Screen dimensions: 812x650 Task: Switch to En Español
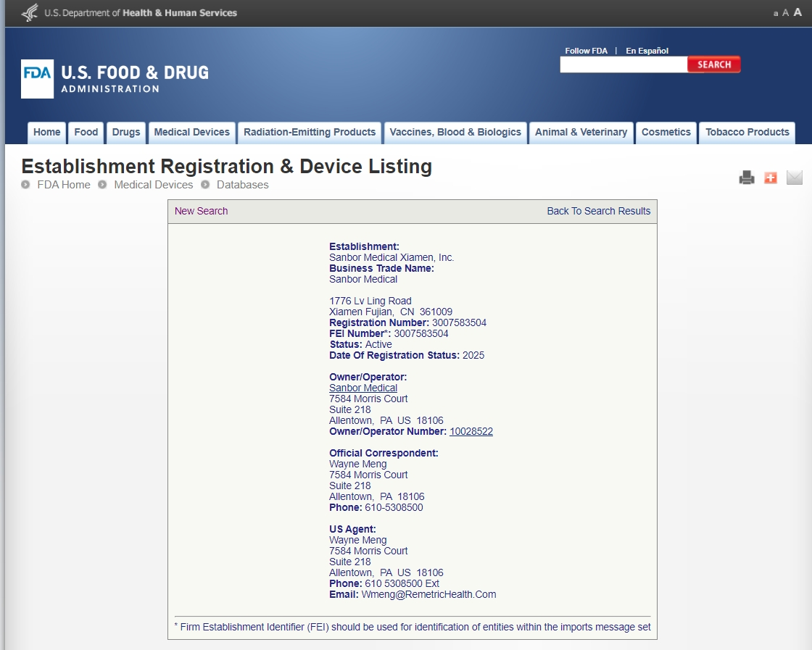[x=647, y=51]
